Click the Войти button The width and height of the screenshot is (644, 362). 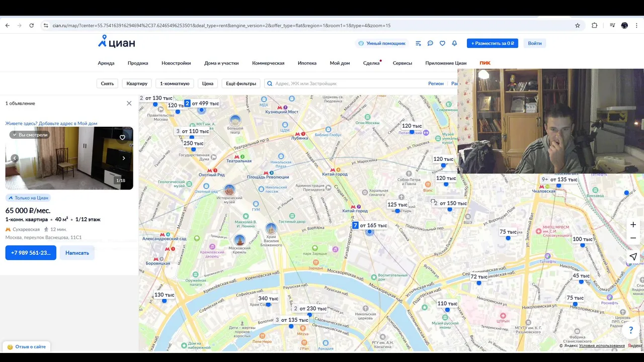tap(535, 43)
